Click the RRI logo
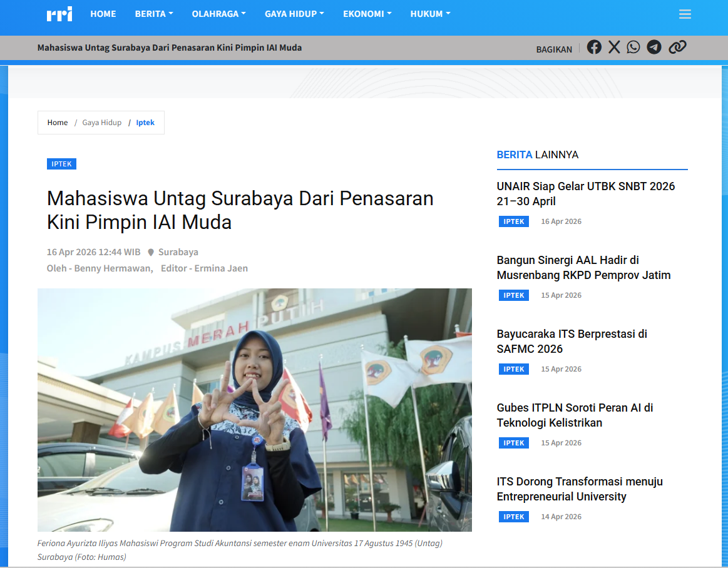This screenshot has height=568, width=728. (x=59, y=14)
